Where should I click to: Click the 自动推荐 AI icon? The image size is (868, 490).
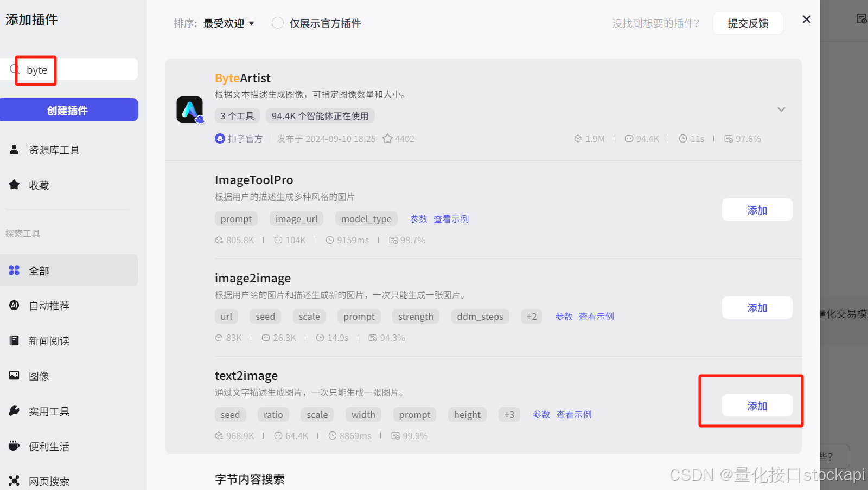14,305
